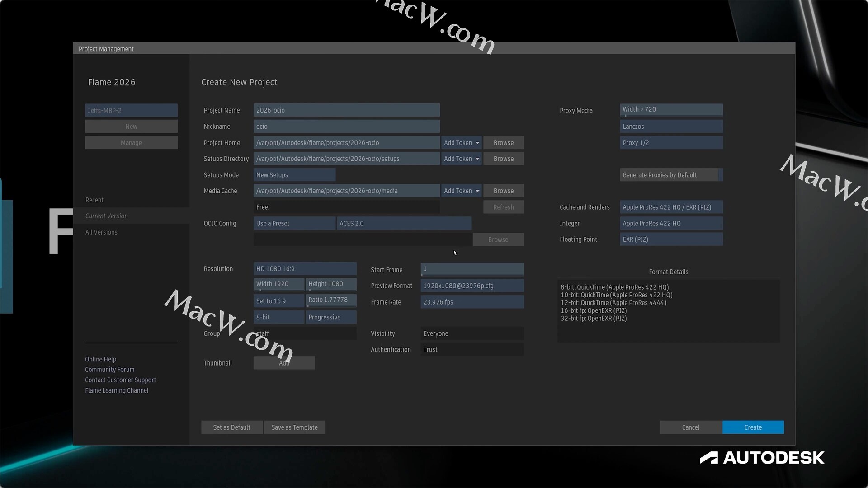Viewport: 868px width, 488px height.
Task: Click Proxy Media Width > 720 field
Action: [x=671, y=110]
